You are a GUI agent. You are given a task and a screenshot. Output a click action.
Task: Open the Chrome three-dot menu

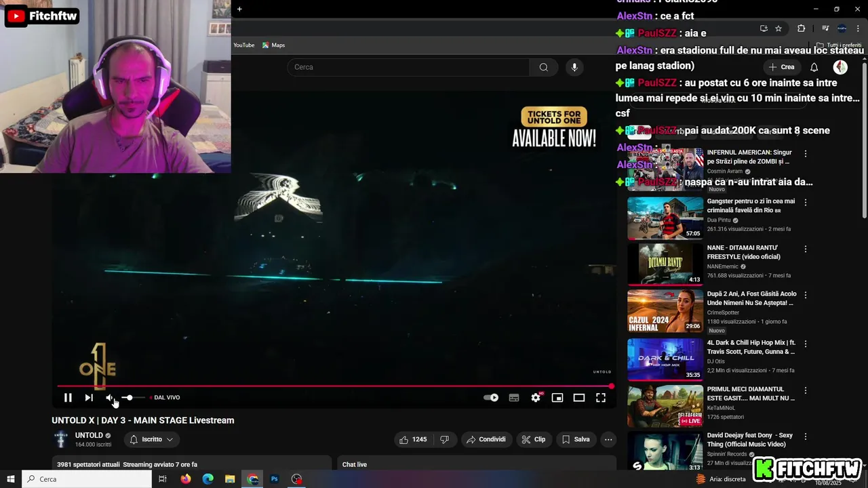[858, 28]
